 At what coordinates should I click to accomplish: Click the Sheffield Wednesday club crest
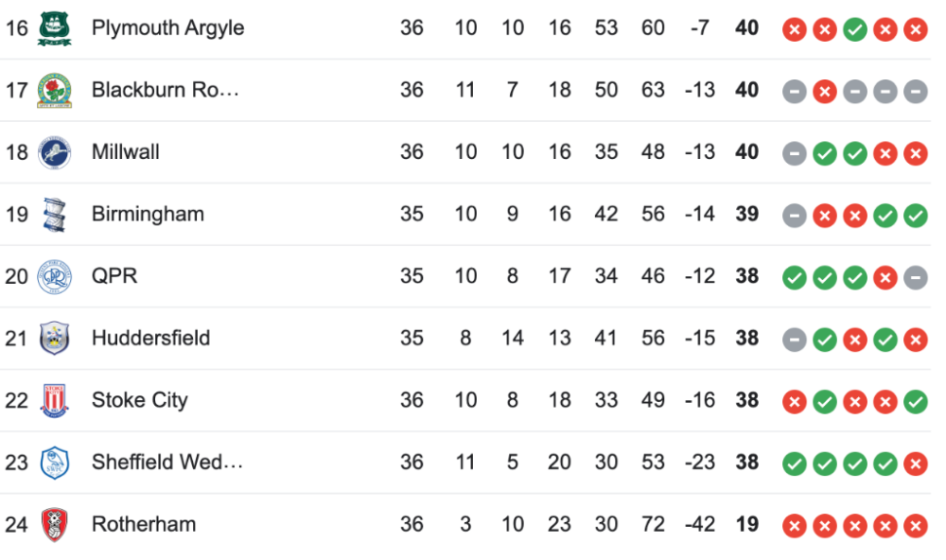coord(54,463)
